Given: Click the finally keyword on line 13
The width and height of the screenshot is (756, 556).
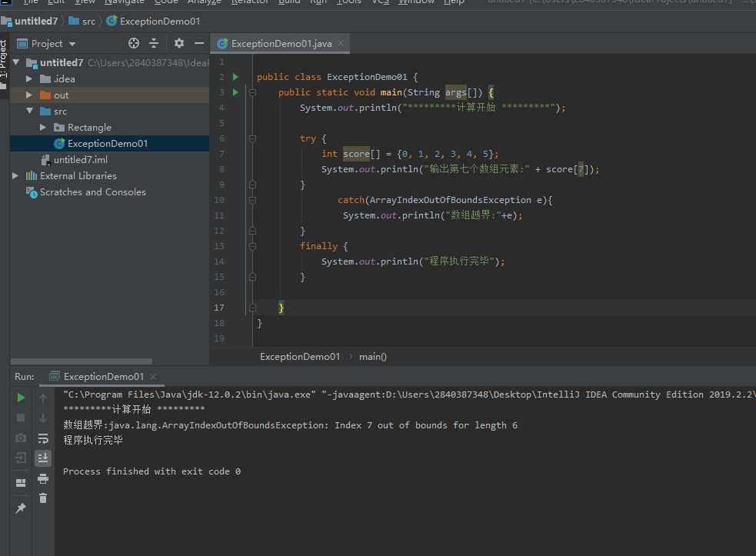Looking at the screenshot, I should pyautogui.click(x=318, y=246).
